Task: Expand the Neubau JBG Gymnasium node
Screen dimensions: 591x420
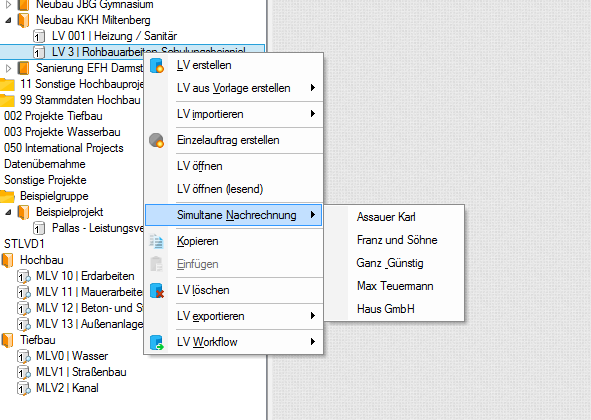Action: [x=8, y=5]
